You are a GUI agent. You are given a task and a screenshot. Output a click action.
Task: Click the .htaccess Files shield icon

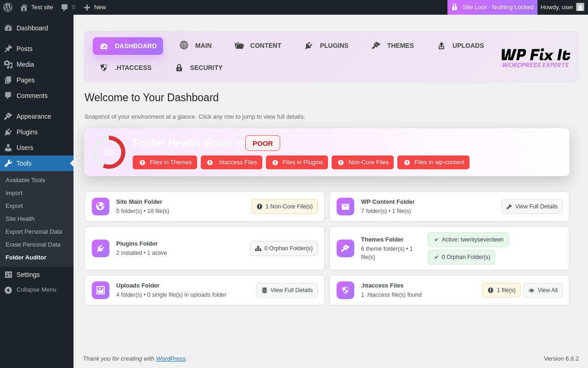(345, 290)
